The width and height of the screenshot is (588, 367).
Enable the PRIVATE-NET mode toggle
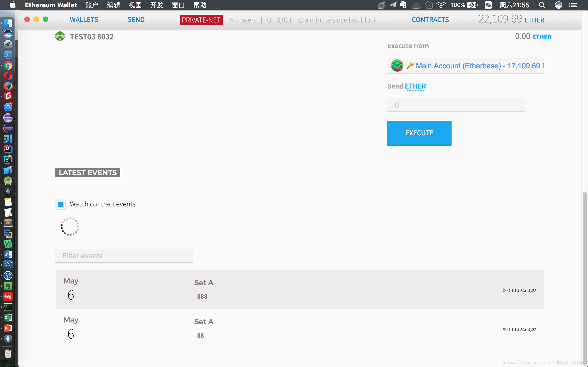pyautogui.click(x=201, y=20)
